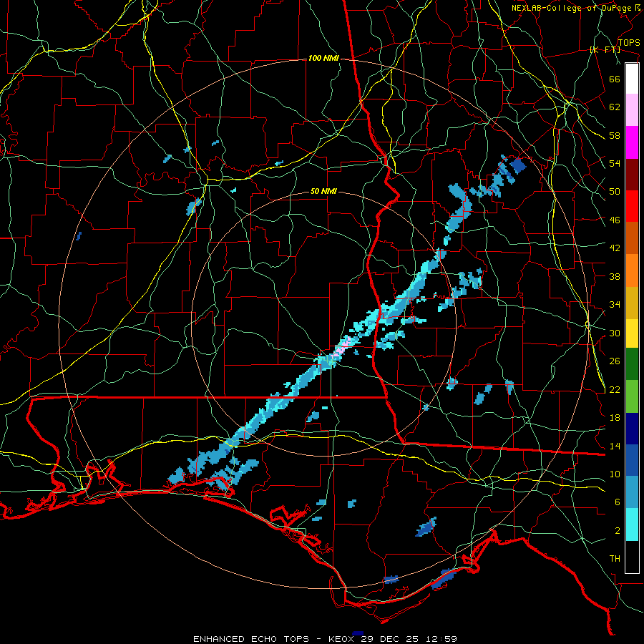The image size is (644, 644).
Task: Click the '30' value on the scale
Action: [615, 333]
